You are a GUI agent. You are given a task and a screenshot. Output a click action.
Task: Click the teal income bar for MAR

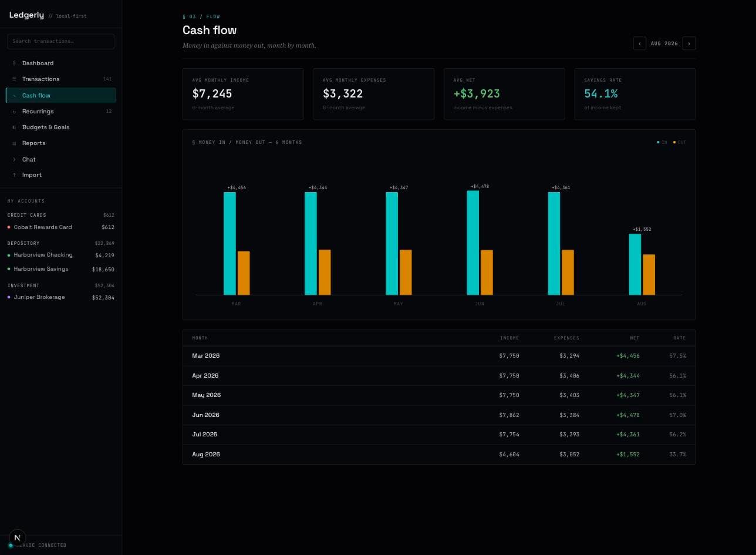[230, 243]
